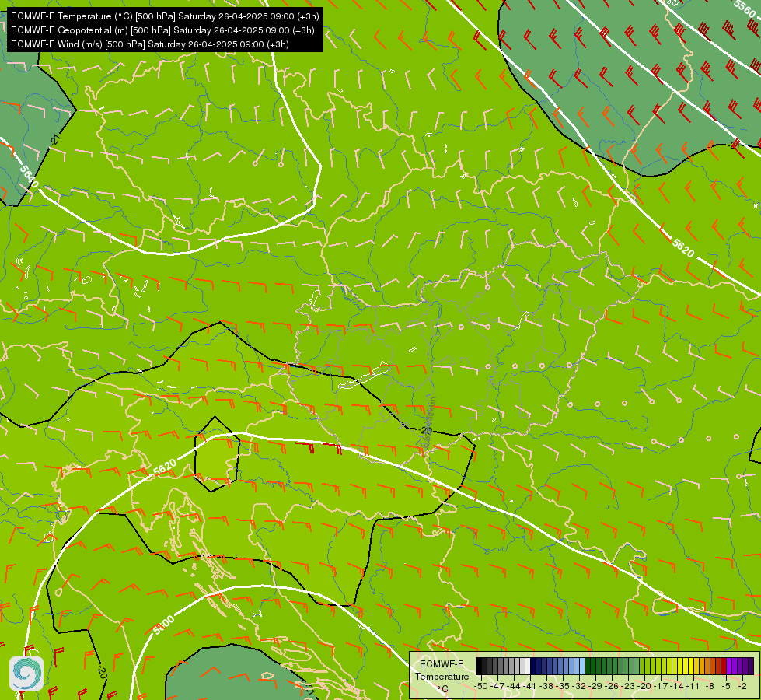The image size is (761, 700).
Task: Click the -29 value on the colorbar
Action: coord(596,686)
